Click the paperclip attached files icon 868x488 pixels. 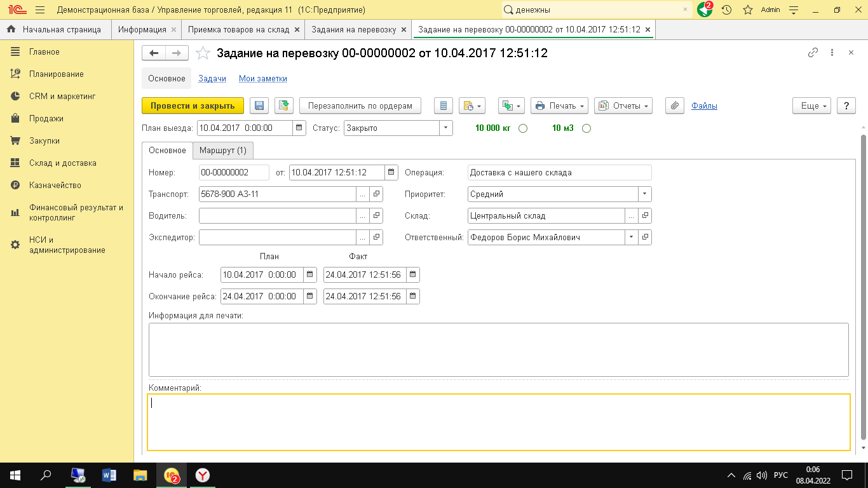[x=674, y=106]
